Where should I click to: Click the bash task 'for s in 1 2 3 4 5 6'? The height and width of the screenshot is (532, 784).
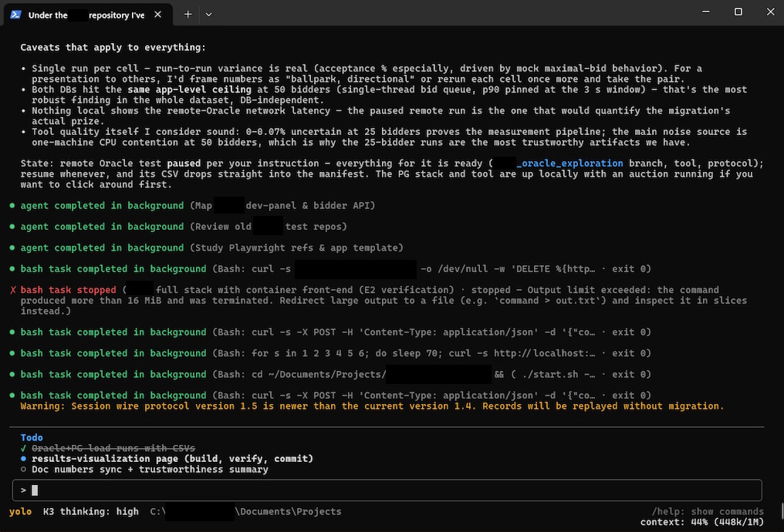[x=336, y=353]
